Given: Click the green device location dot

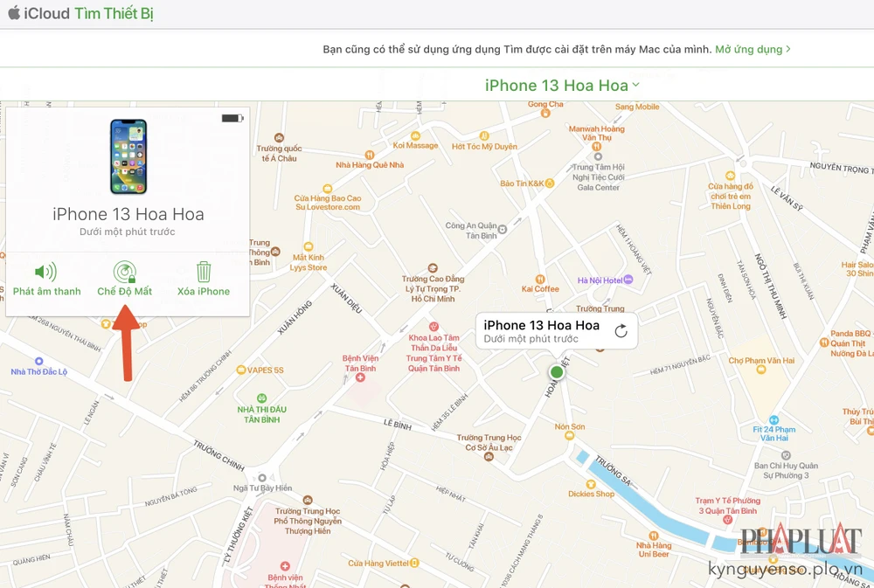Looking at the screenshot, I should [557, 371].
